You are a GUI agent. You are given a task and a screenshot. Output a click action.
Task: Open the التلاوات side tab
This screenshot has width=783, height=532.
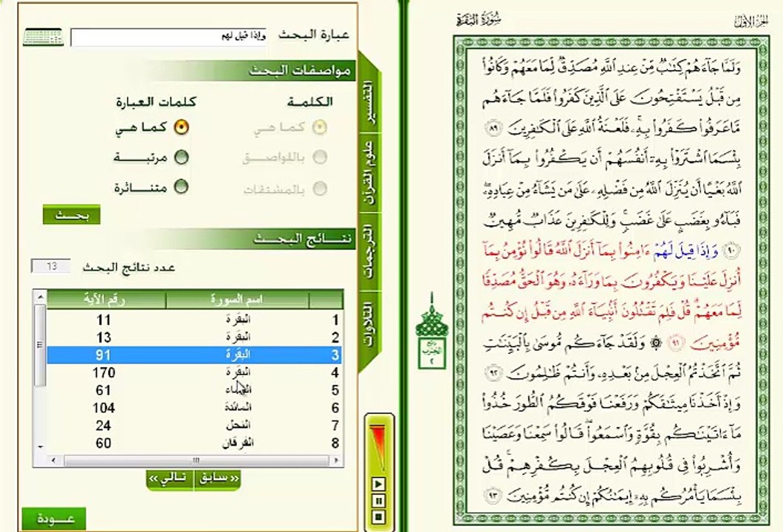(369, 324)
